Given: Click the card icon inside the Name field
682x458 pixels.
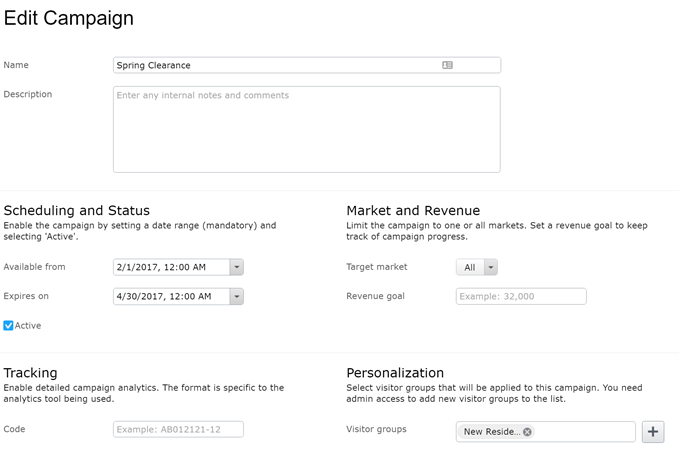Looking at the screenshot, I should tap(447, 65).
